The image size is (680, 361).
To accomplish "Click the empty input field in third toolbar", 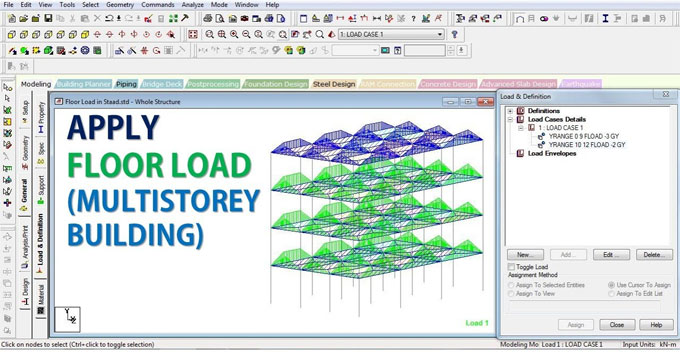I will click(x=425, y=51).
